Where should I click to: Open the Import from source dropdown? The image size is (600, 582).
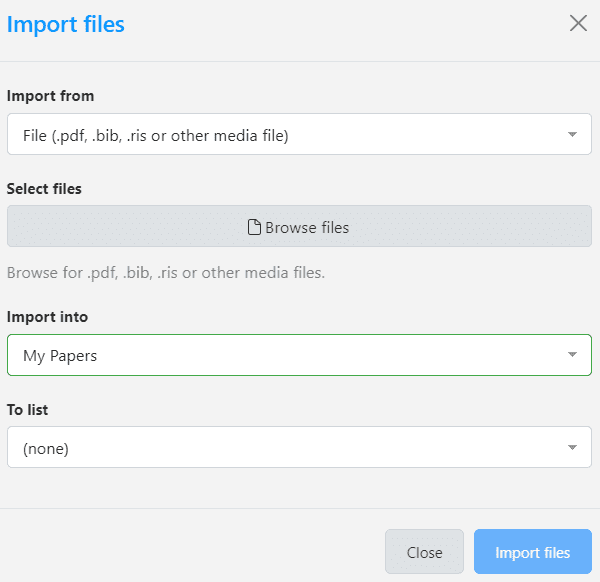coord(299,134)
